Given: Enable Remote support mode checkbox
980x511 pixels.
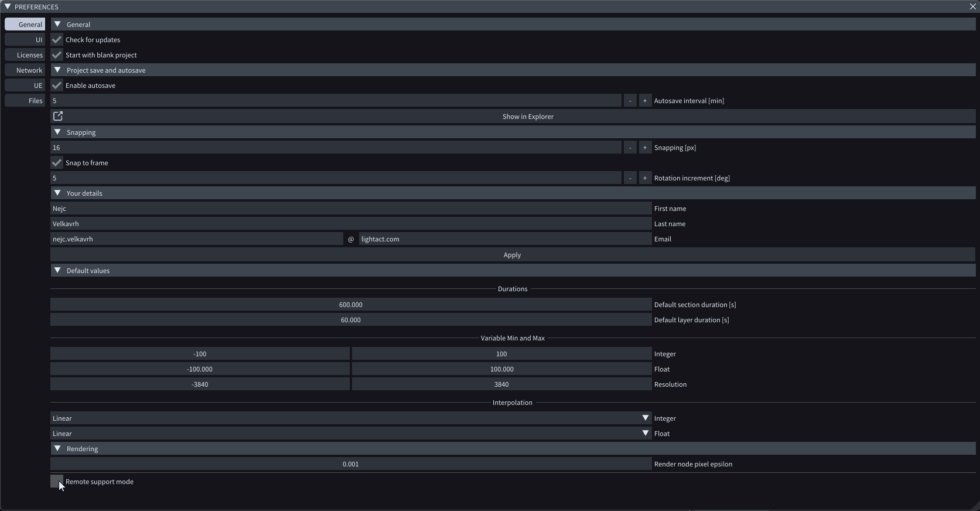Looking at the screenshot, I should [x=56, y=482].
